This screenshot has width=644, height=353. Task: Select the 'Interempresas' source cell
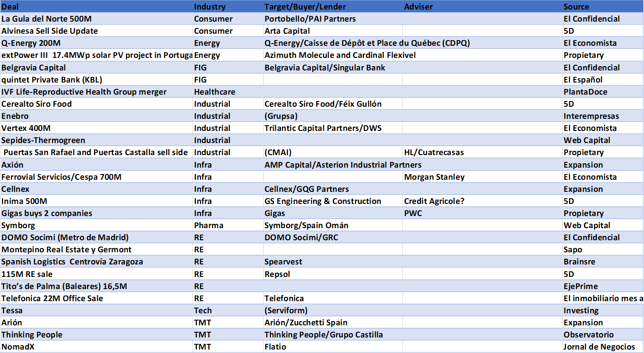tap(603, 116)
